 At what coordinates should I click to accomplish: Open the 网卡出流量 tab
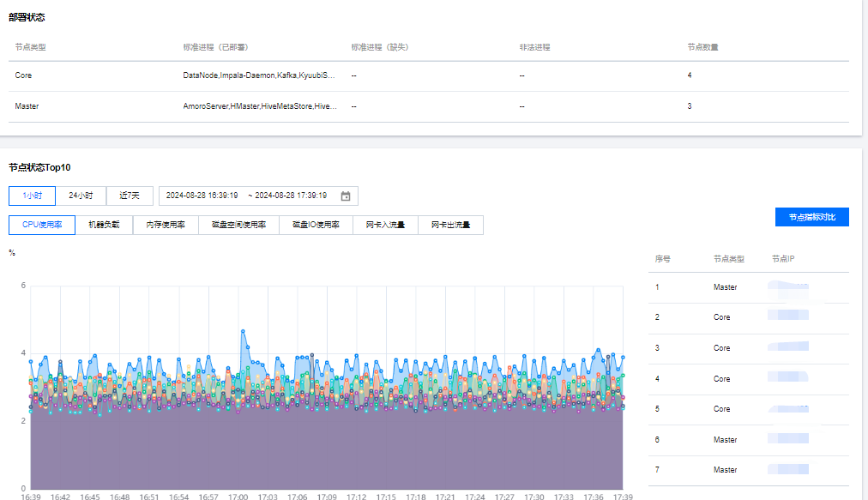pyautogui.click(x=450, y=225)
